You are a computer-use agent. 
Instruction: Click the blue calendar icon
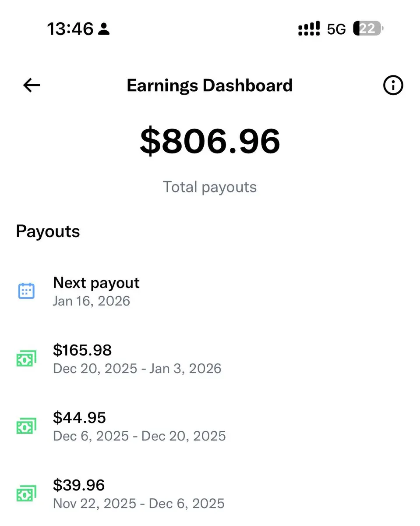[26, 291]
